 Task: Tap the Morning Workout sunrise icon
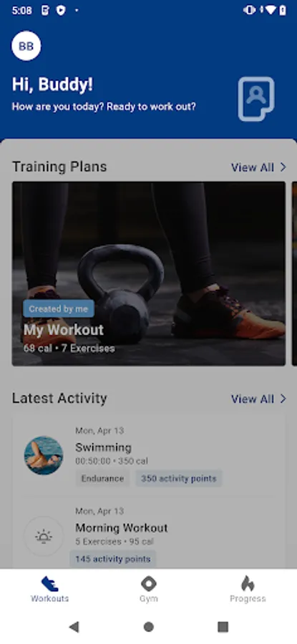(x=44, y=536)
